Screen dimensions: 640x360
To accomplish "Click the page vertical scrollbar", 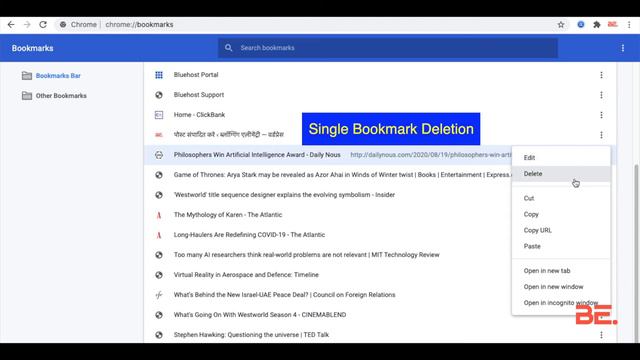I will pyautogui.click(x=637, y=253).
